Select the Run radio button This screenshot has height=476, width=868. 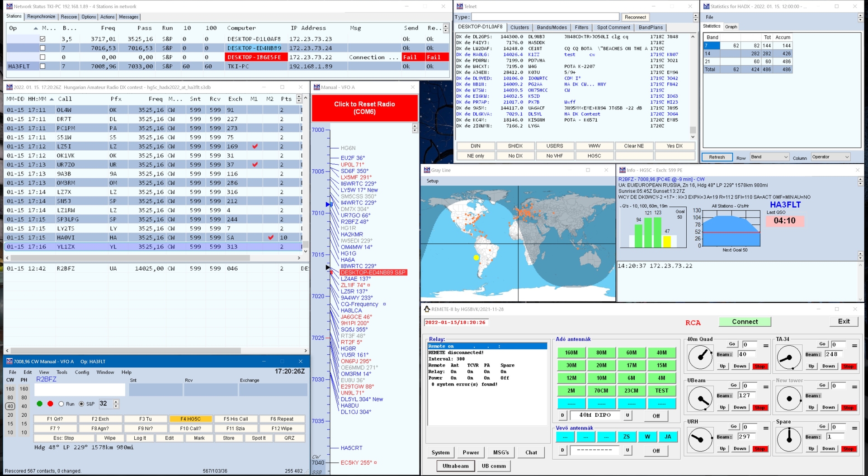[x=61, y=404]
